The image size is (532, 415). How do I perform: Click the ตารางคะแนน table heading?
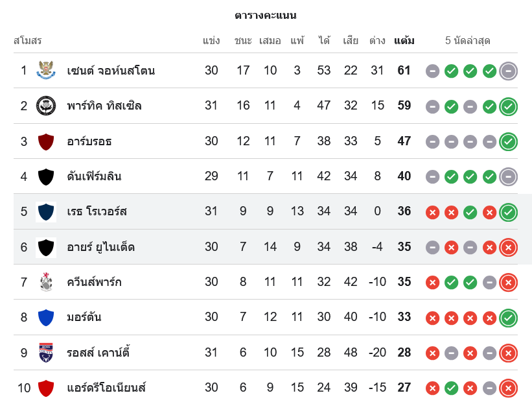pyautogui.click(x=266, y=15)
